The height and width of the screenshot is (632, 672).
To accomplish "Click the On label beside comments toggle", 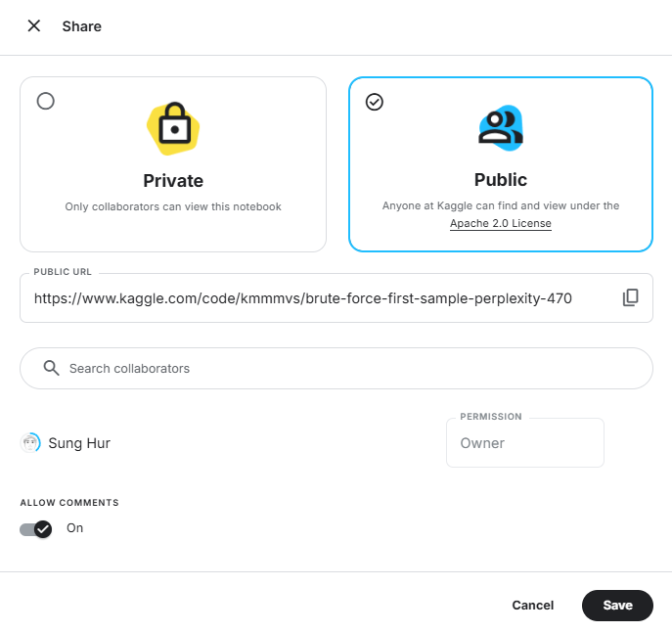I will (75, 528).
